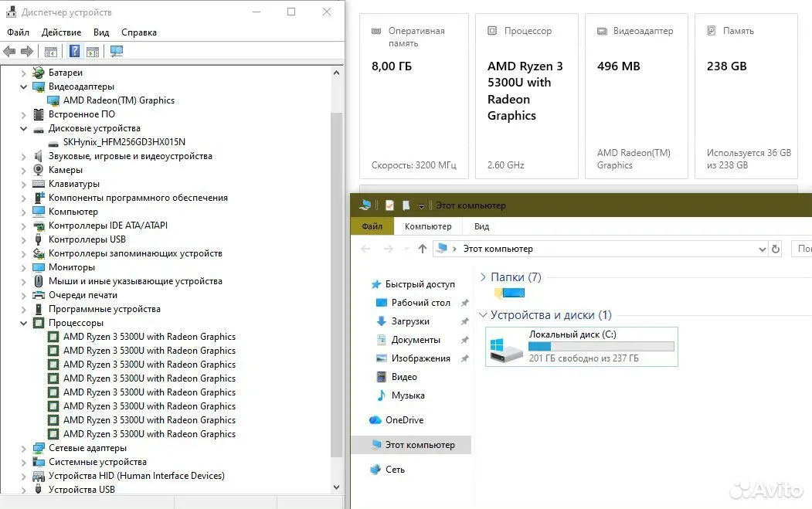Click the quick access toolbar customize arrow

(x=421, y=206)
